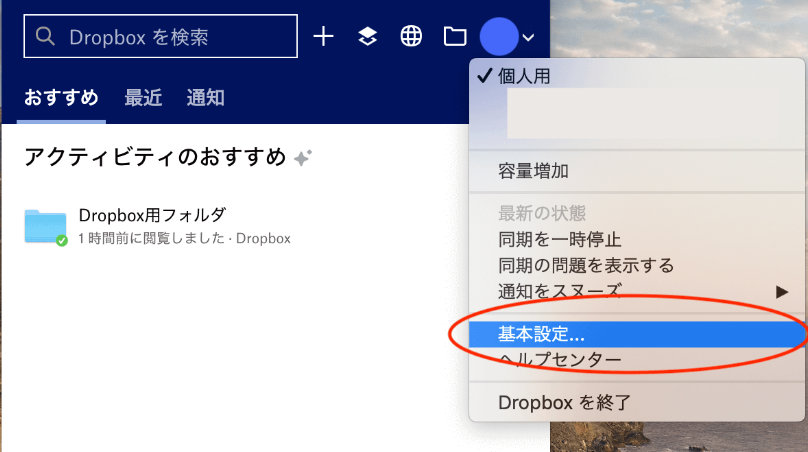
Task: Open Dropbox website via globe icon
Action: point(411,37)
